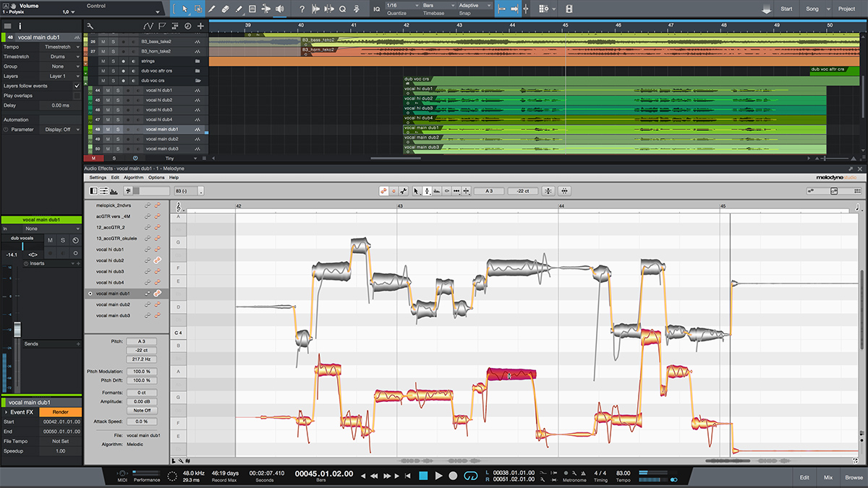The height and width of the screenshot is (488, 868).
Task: Enable Play overlaps checkbox
Action: [77, 95]
